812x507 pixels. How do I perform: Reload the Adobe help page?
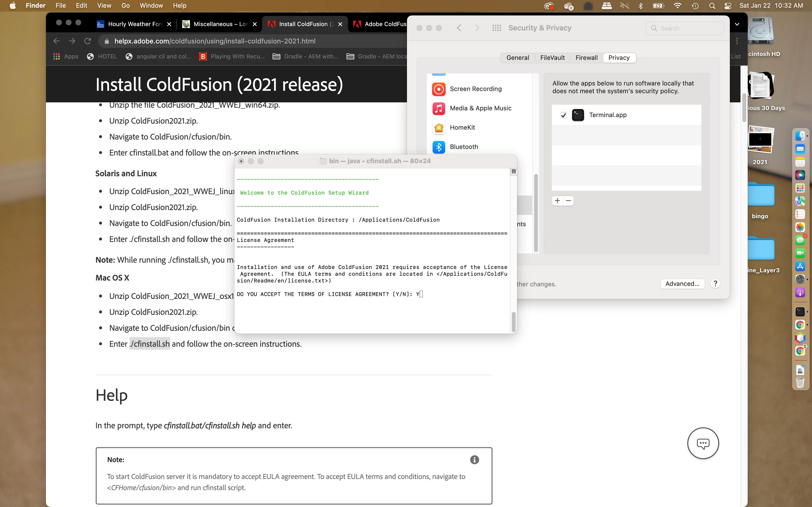87,41
